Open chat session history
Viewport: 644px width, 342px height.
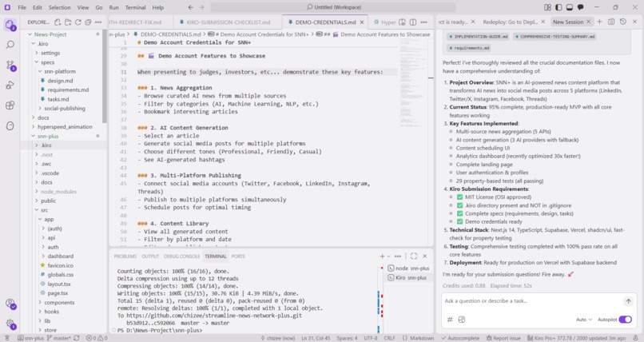point(623,22)
